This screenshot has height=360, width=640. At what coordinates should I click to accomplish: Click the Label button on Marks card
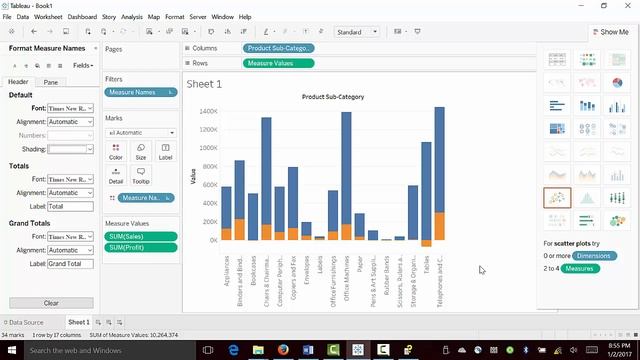pos(165,152)
